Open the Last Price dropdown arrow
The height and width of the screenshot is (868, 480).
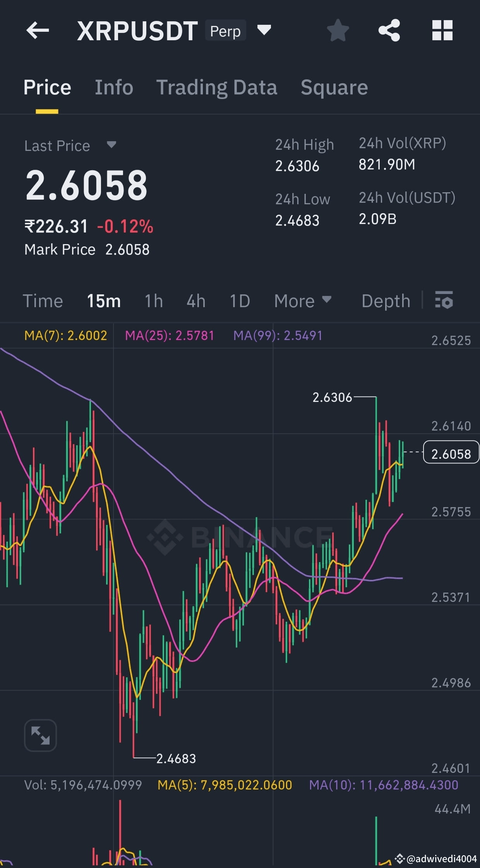pyautogui.click(x=111, y=145)
